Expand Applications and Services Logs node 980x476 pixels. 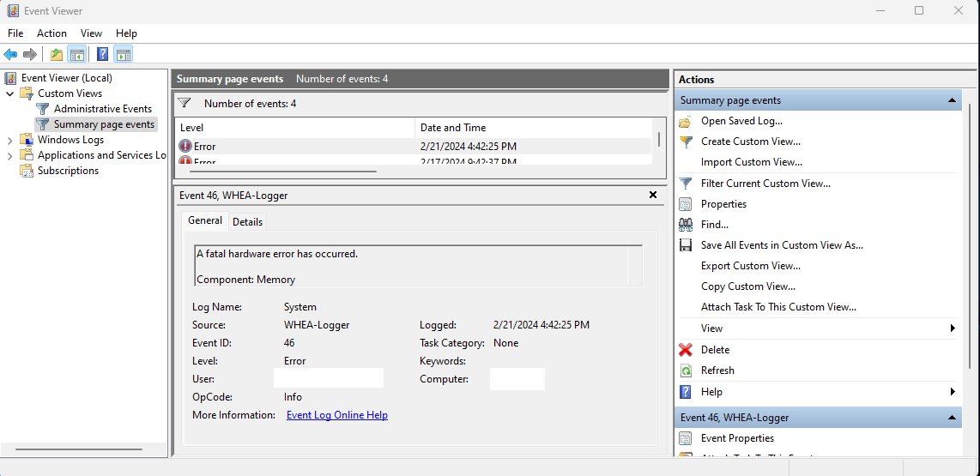(10, 155)
